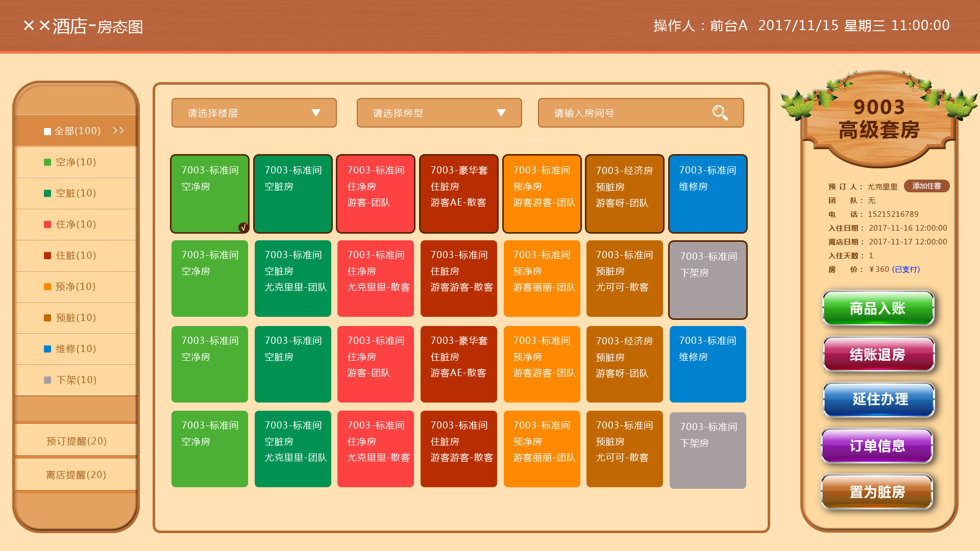Image resolution: width=980 pixels, height=551 pixels.
Task: Click the 置为脏房 button
Action: [877, 492]
